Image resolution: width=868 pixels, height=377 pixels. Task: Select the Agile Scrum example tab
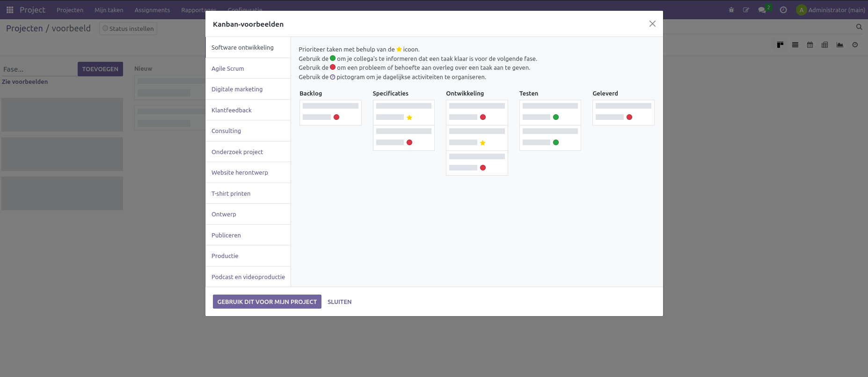(x=228, y=68)
